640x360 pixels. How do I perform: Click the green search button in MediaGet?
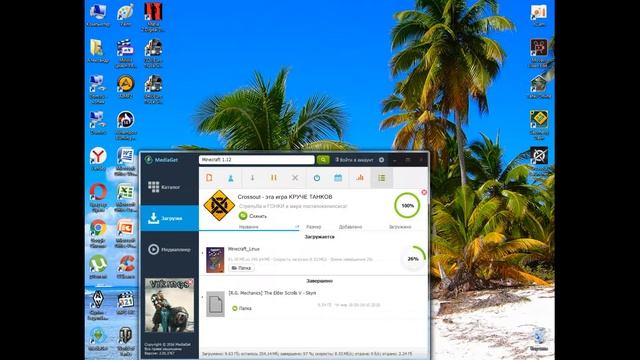coord(323,160)
